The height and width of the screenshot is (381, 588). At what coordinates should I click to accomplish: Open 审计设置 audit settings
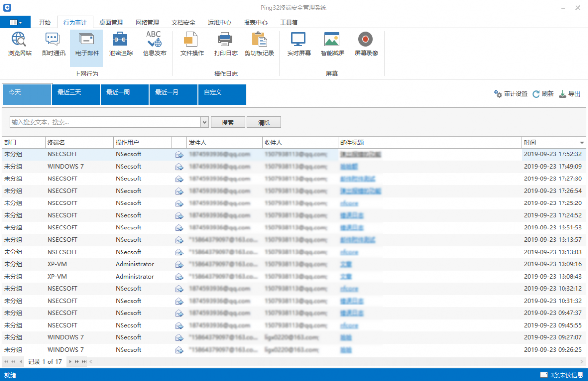click(x=511, y=94)
